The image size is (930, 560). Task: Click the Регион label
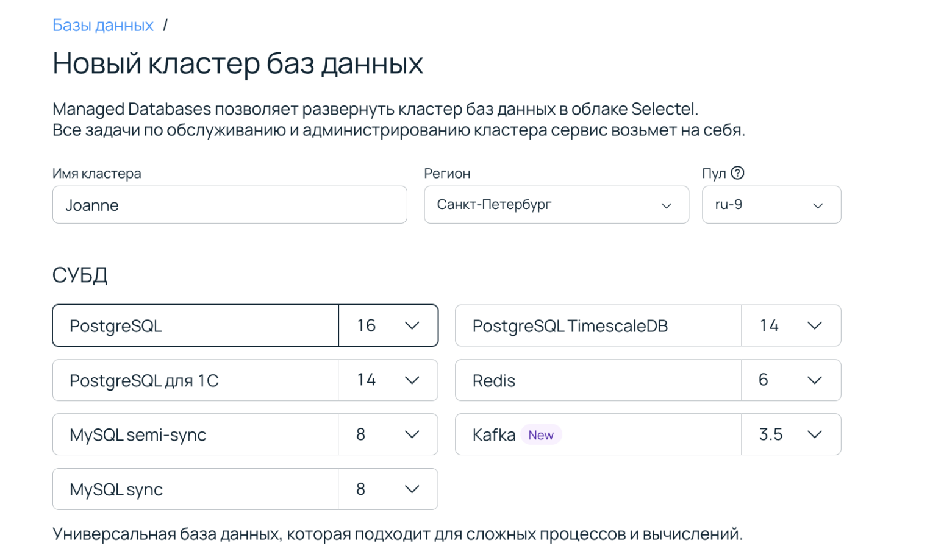[447, 174]
